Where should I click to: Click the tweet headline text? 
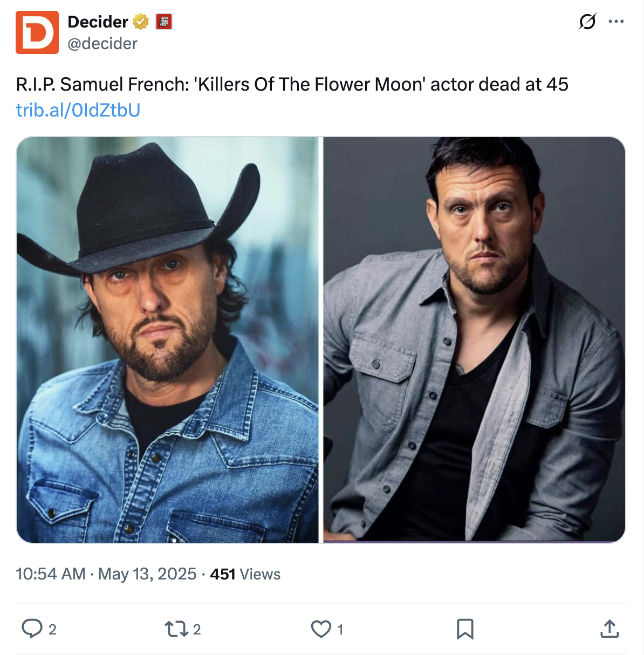pyautogui.click(x=292, y=85)
